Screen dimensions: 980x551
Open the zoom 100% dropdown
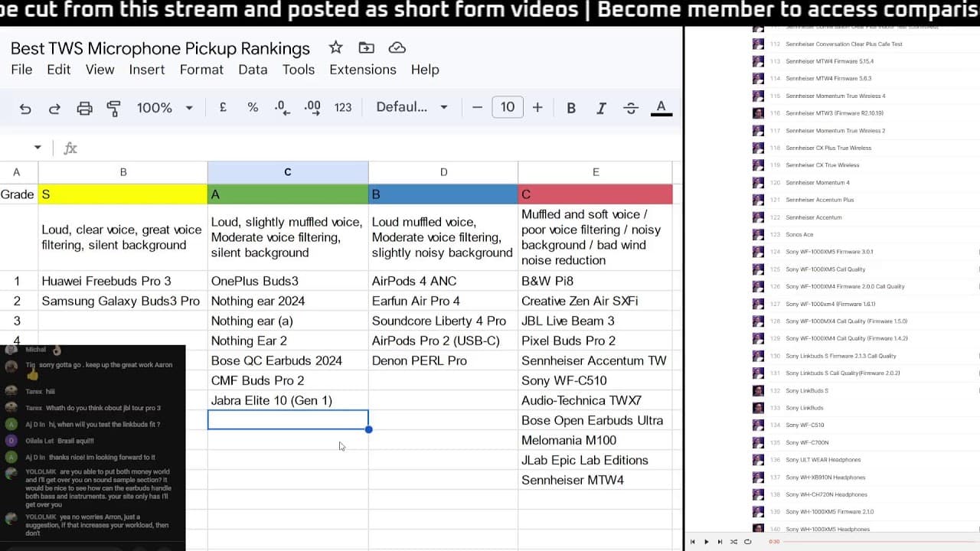[165, 108]
